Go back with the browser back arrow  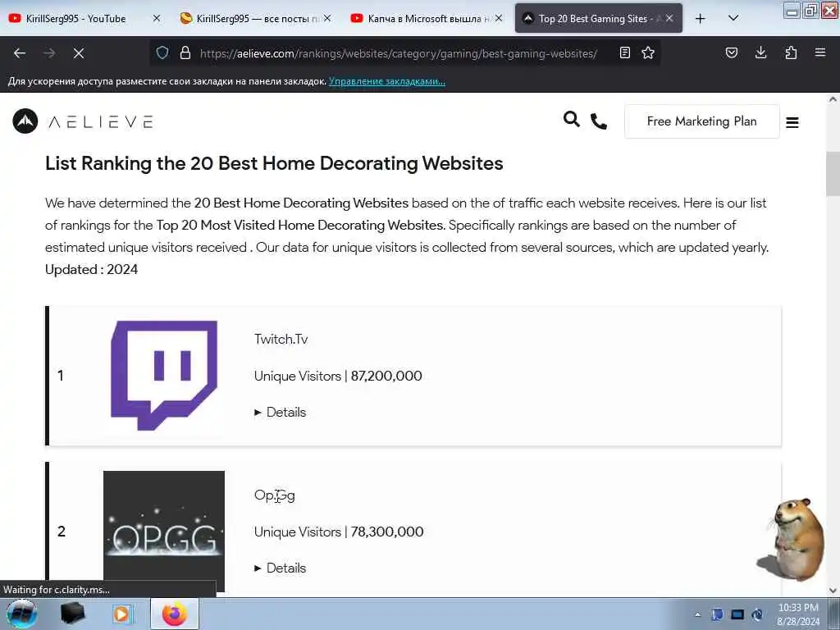(20, 53)
